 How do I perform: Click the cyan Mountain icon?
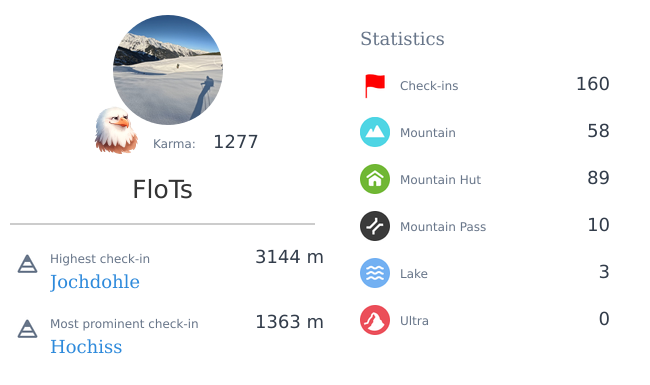click(375, 132)
